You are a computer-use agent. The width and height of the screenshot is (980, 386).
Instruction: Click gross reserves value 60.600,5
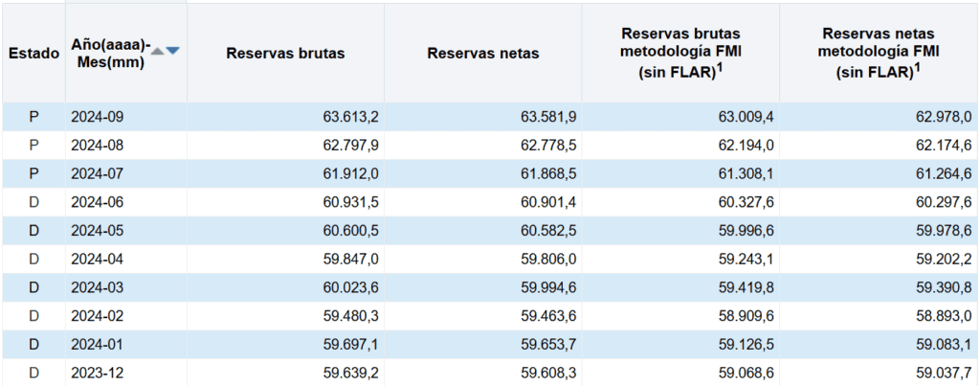point(350,231)
